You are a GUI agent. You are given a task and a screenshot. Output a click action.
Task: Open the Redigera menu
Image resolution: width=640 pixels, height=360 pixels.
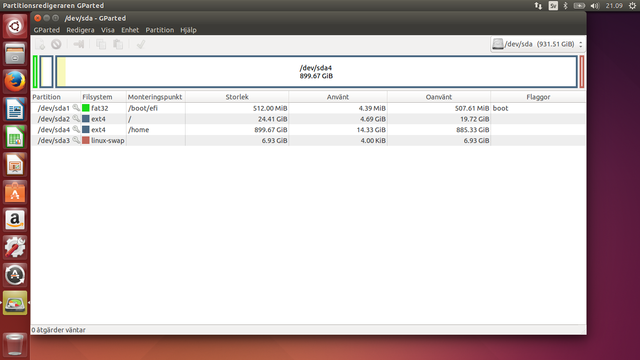click(80, 30)
